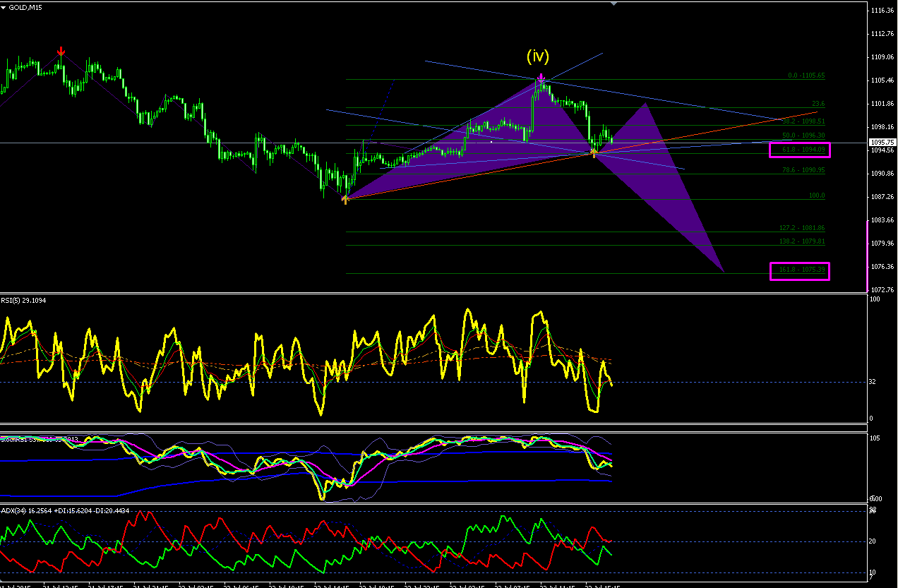The height and width of the screenshot is (588, 898).
Task: Click the 161.8 - 1075.39 Fibonacci label
Action: 802,270
